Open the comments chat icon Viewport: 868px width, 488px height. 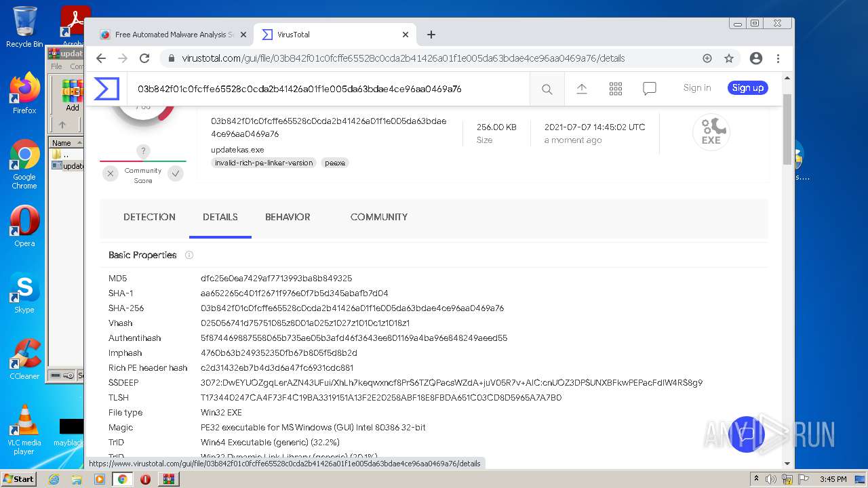click(650, 88)
